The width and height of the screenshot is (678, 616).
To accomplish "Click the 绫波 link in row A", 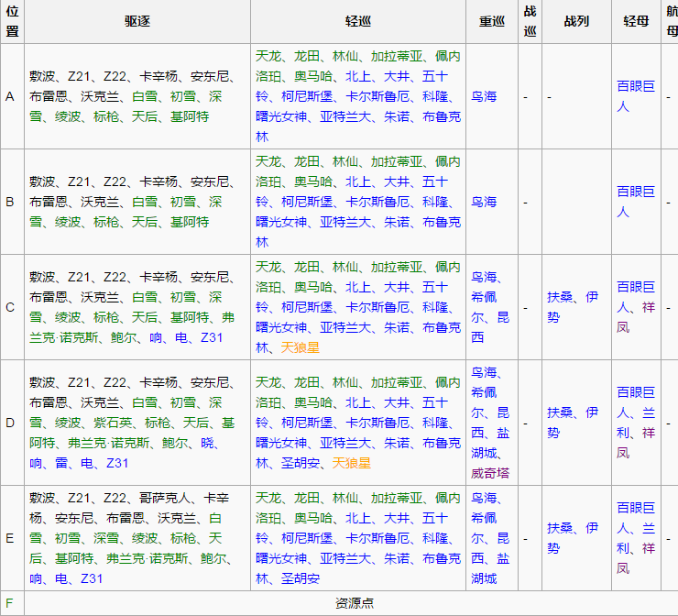I will (x=68, y=116).
